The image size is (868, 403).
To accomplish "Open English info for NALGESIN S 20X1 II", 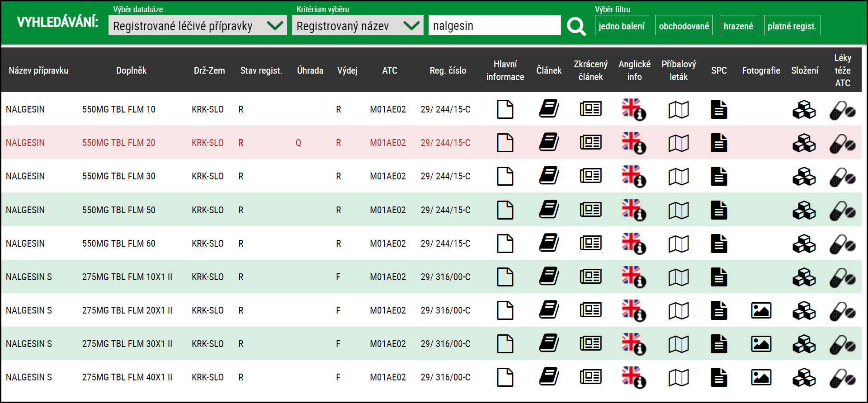I will (634, 310).
